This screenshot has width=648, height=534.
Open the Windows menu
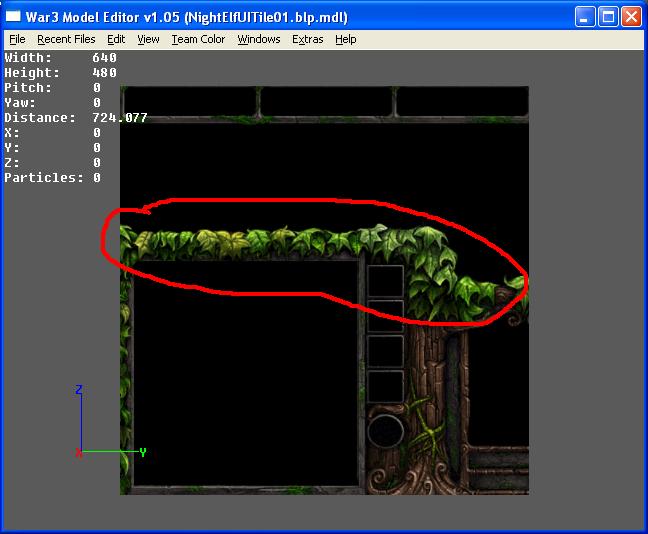(259, 39)
